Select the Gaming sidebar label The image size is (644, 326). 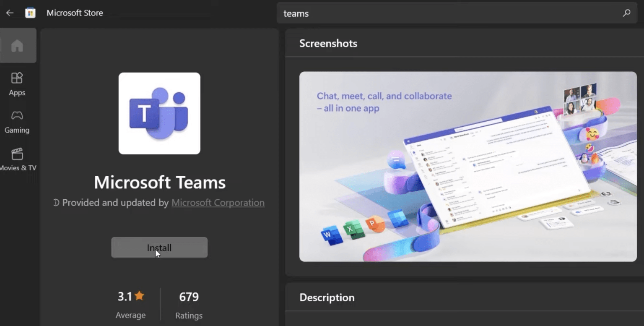[x=17, y=130]
